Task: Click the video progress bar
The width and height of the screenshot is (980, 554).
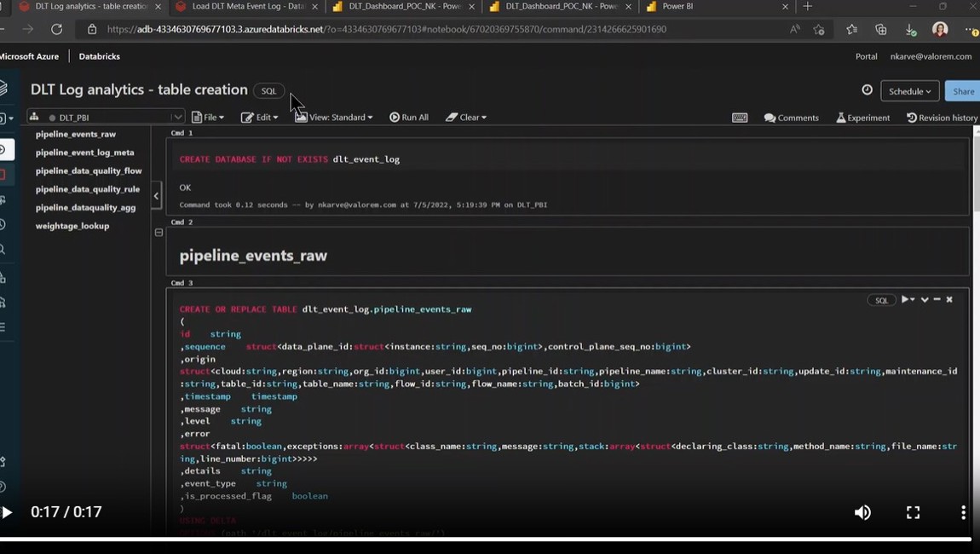Action: tap(486, 539)
